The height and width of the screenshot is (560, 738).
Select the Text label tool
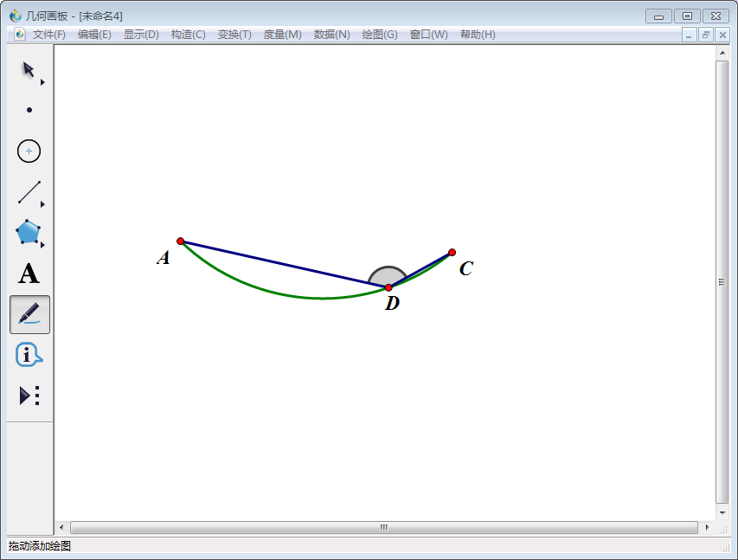coord(29,274)
